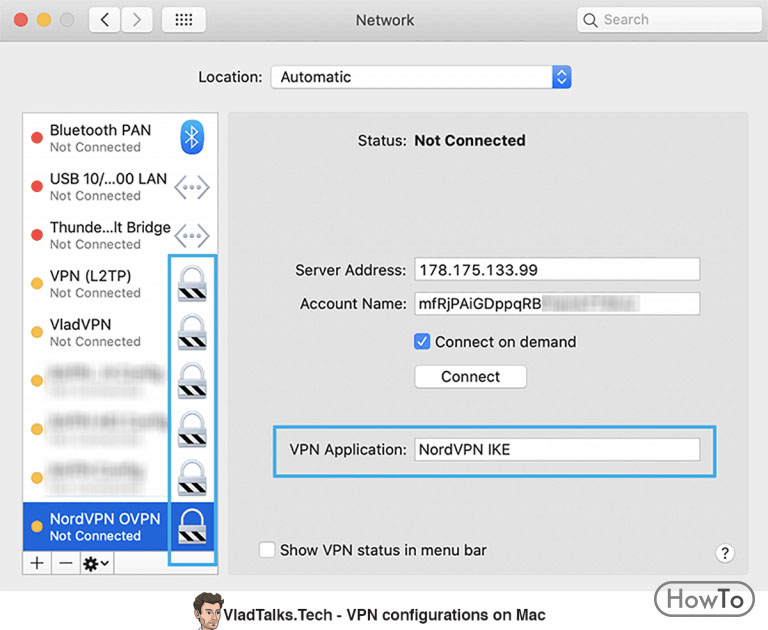This screenshot has width=768, height=630.
Task: Click the Connect button
Action: point(471,377)
